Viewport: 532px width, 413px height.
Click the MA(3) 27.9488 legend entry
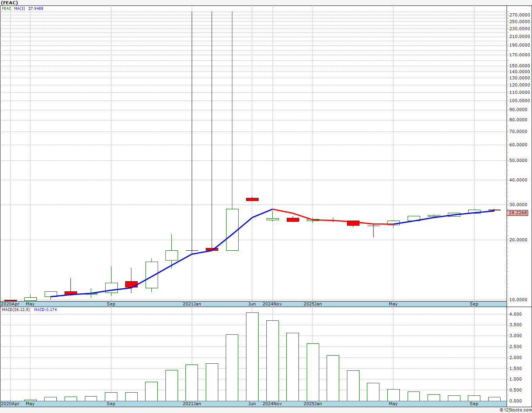click(x=29, y=8)
